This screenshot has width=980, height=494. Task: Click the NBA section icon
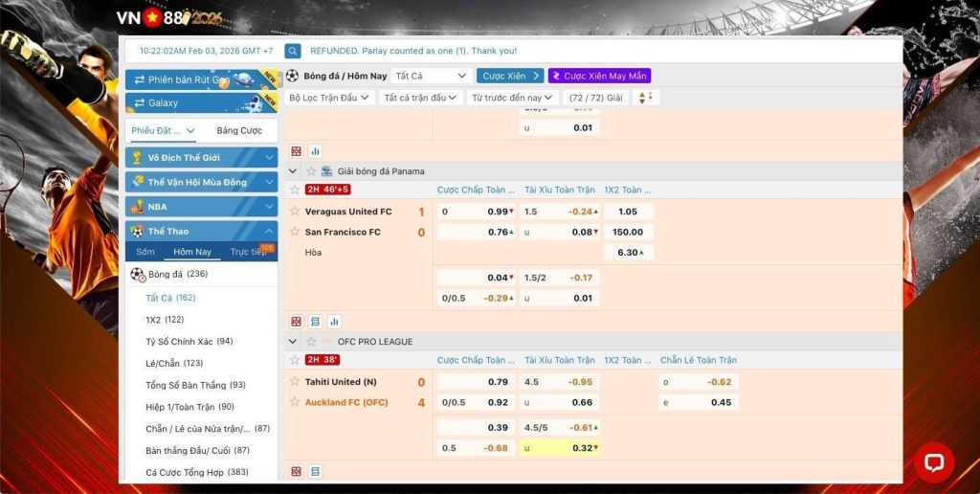[x=137, y=207]
